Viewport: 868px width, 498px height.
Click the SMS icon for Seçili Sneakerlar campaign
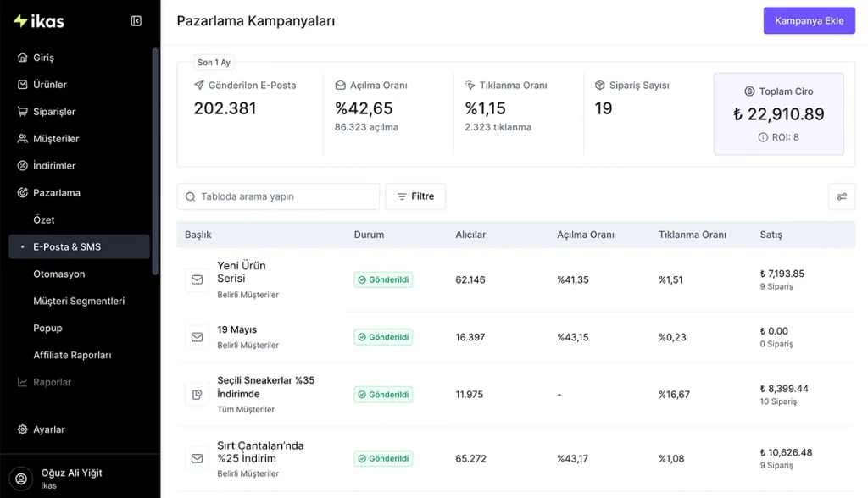click(197, 395)
